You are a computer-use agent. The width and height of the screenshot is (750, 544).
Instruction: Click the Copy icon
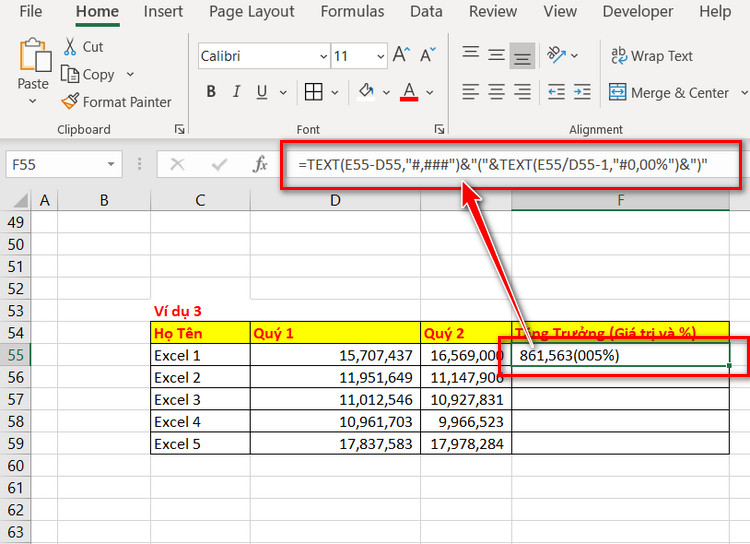(x=70, y=74)
